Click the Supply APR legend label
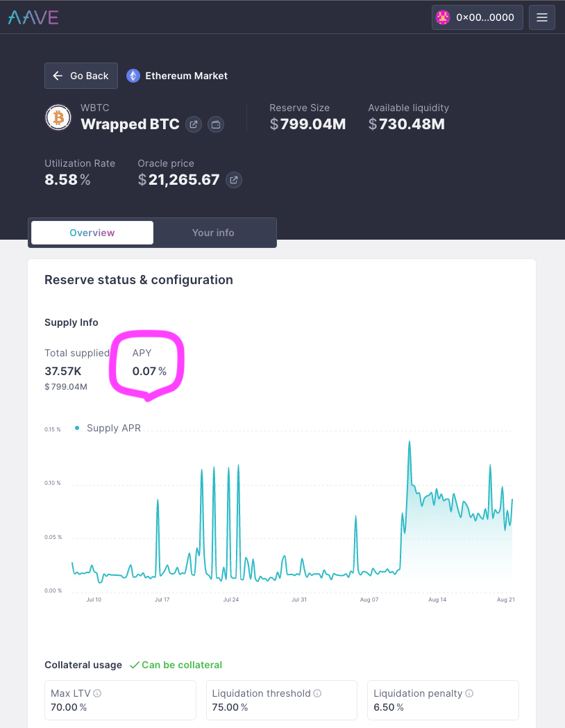Screen dimensions: 565x728 [114, 428]
